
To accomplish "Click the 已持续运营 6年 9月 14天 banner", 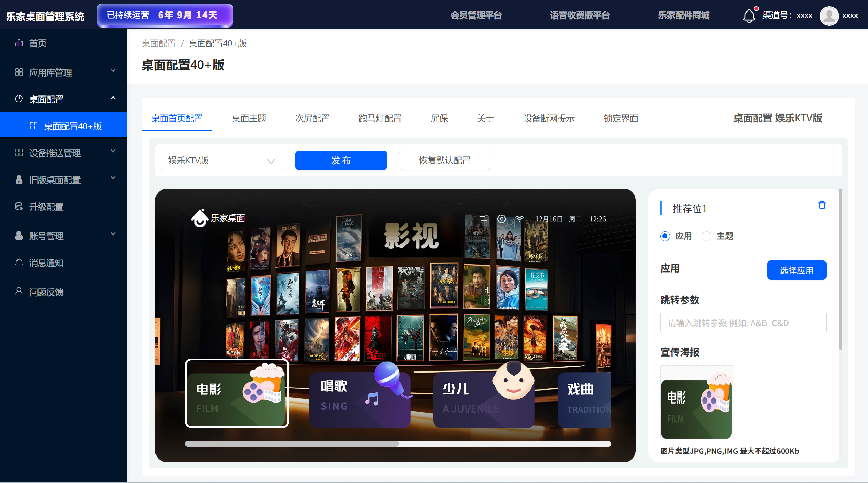I will [x=165, y=15].
